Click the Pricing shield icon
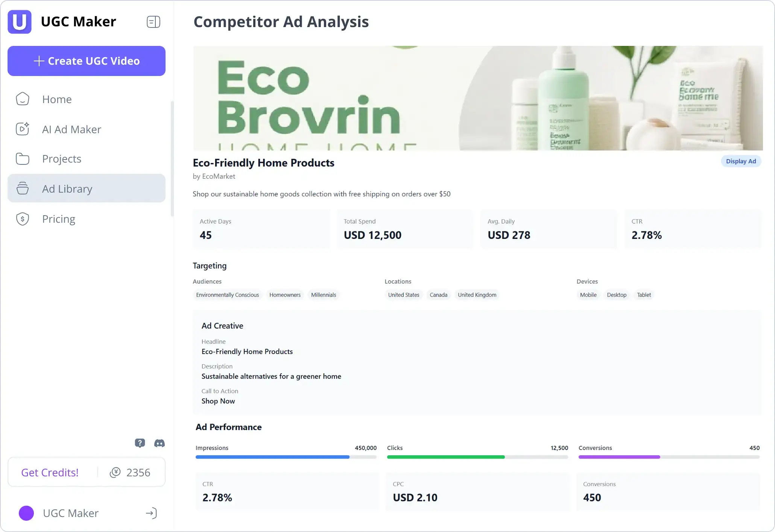Image resolution: width=775 pixels, height=532 pixels. pyautogui.click(x=23, y=219)
